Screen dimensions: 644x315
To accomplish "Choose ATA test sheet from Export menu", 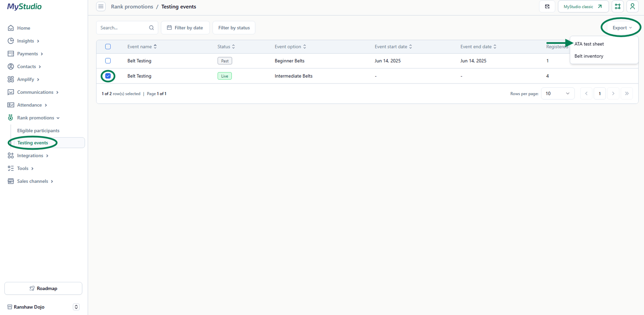I will pos(589,44).
